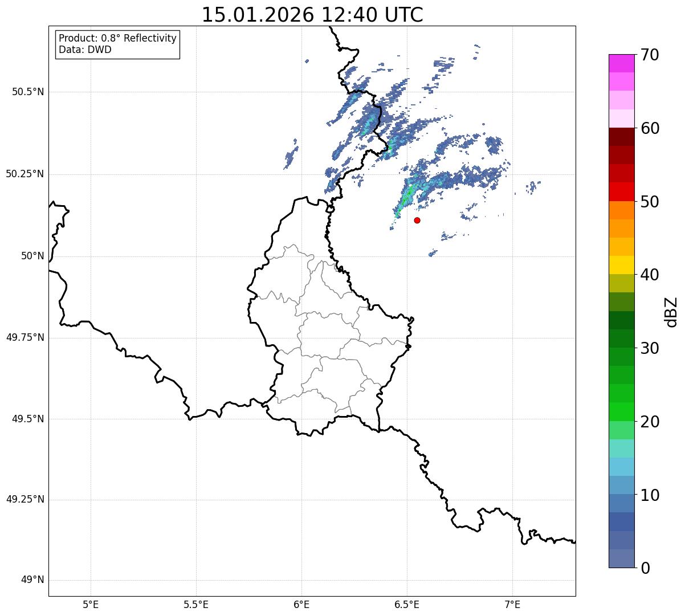685x616 pixels.
Task: Click the bright green colorbar segment at 20 dBZ
Action: pos(622,411)
